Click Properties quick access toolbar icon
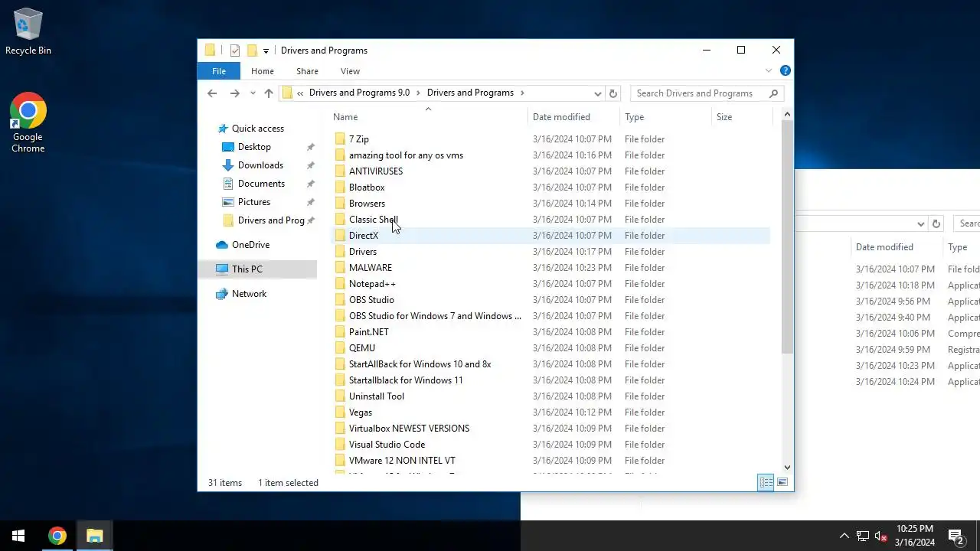Viewport: 980px width, 551px height. [x=235, y=51]
